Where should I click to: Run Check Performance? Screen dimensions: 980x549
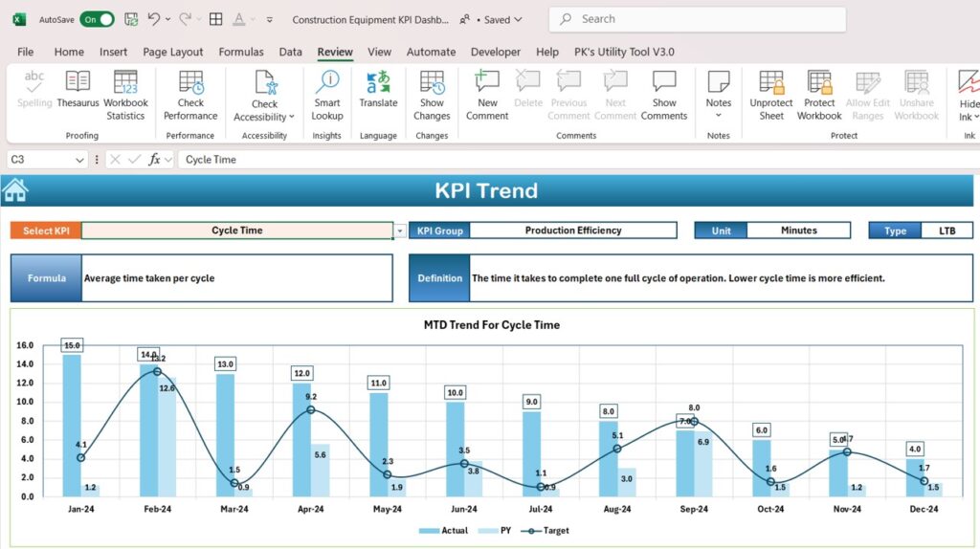click(190, 96)
